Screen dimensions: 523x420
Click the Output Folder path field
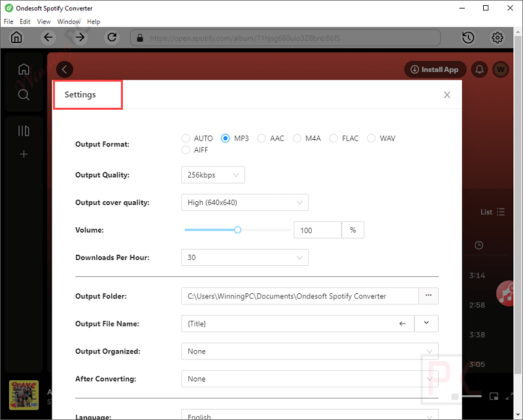[300, 296]
